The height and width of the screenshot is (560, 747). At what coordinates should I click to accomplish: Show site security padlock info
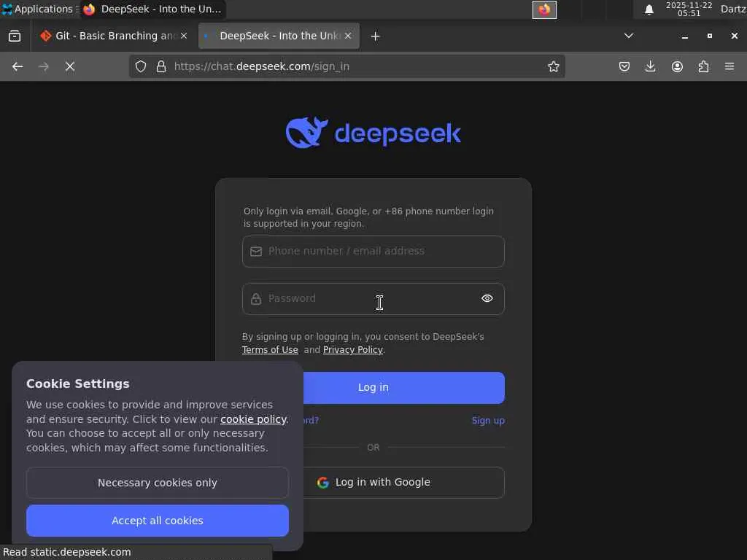(x=161, y=66)
